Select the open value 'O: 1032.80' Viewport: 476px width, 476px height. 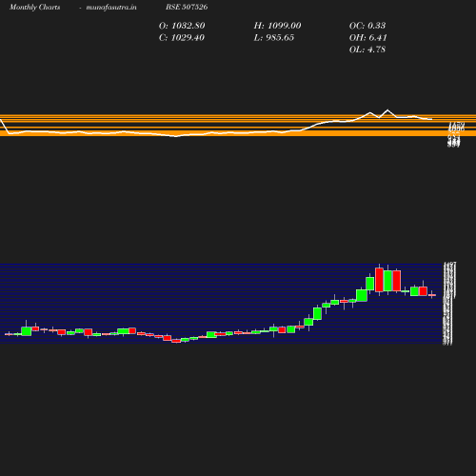[x=182, y=26]
